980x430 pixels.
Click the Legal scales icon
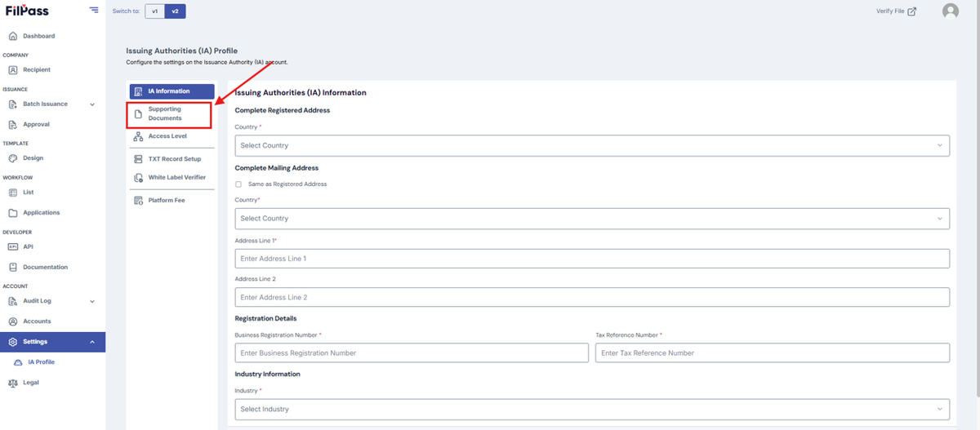coord(13,382)
